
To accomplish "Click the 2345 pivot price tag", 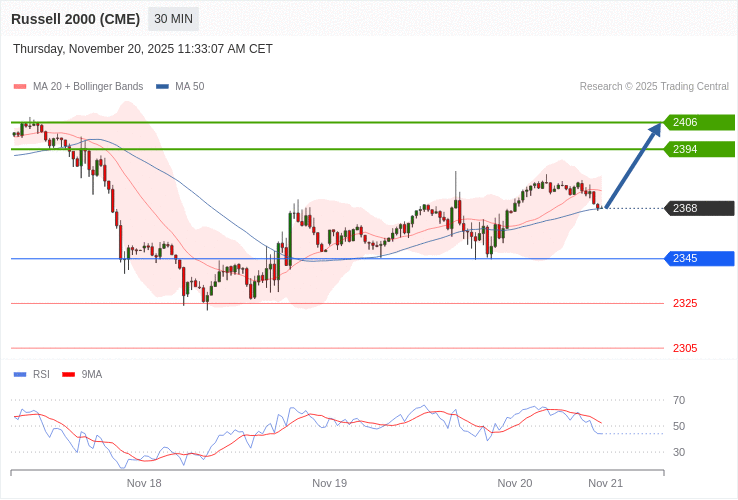I will pyautogui.click(x=699, y=258).
